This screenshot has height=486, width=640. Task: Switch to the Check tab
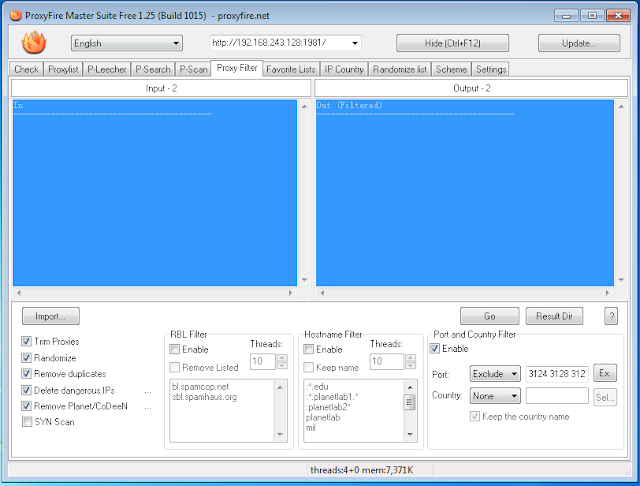[27, 69]
